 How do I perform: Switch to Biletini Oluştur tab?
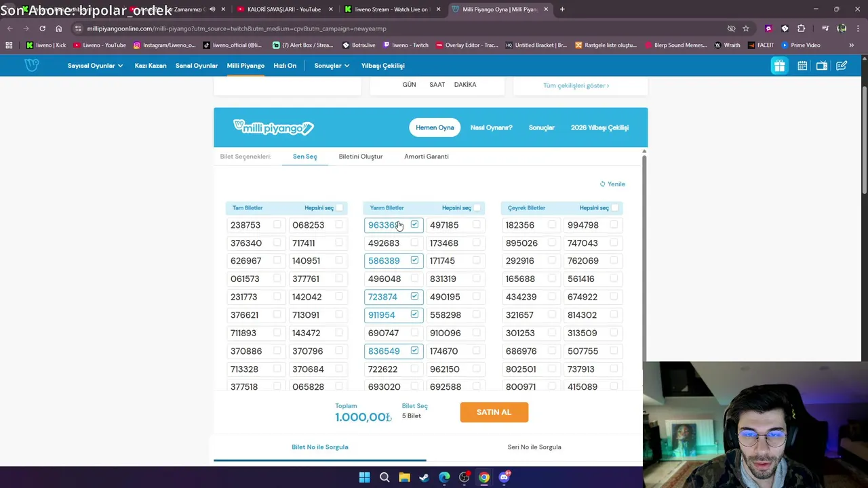point(361,157)
